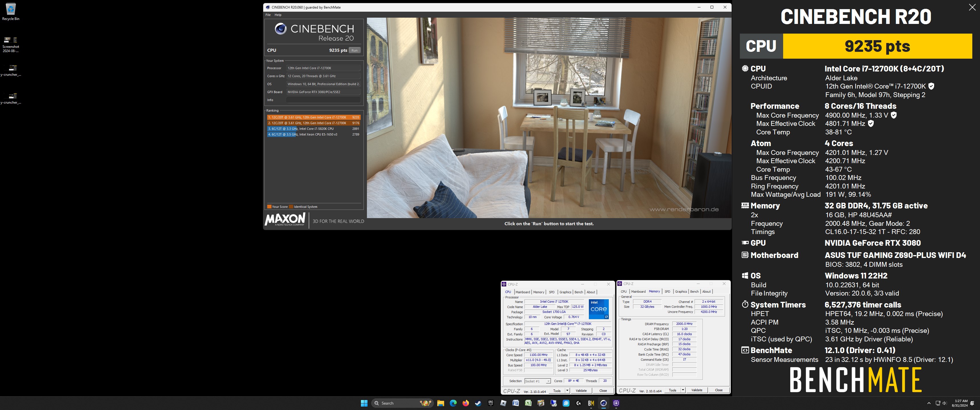The image size is (980, 410).
Task: Select ranking row 2 scoring 9176
Action: pyautogui.click(x=313, y=123)
